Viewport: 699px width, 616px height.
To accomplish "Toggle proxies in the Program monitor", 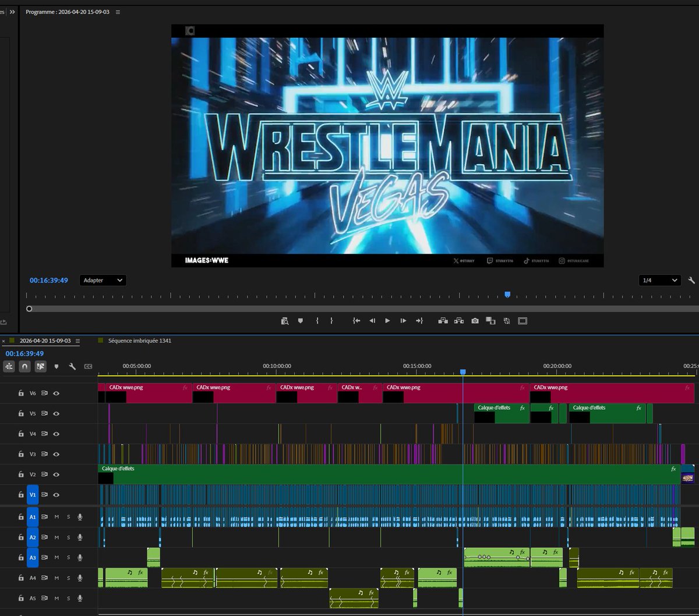I will 507,321.
